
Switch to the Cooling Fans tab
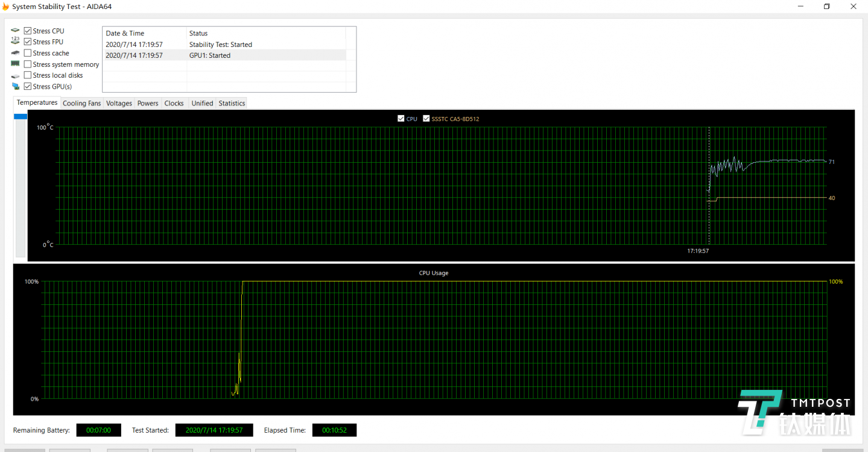click(81, 103)
